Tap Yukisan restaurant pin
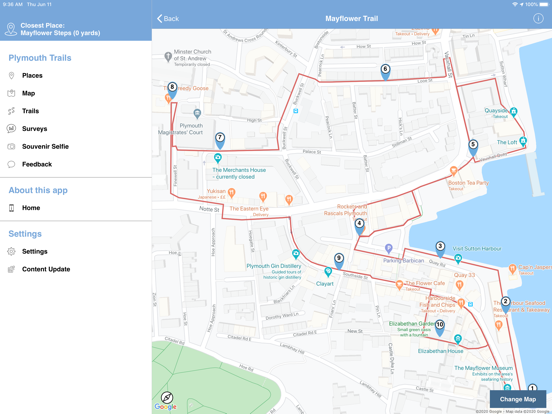 pos(231,193)
